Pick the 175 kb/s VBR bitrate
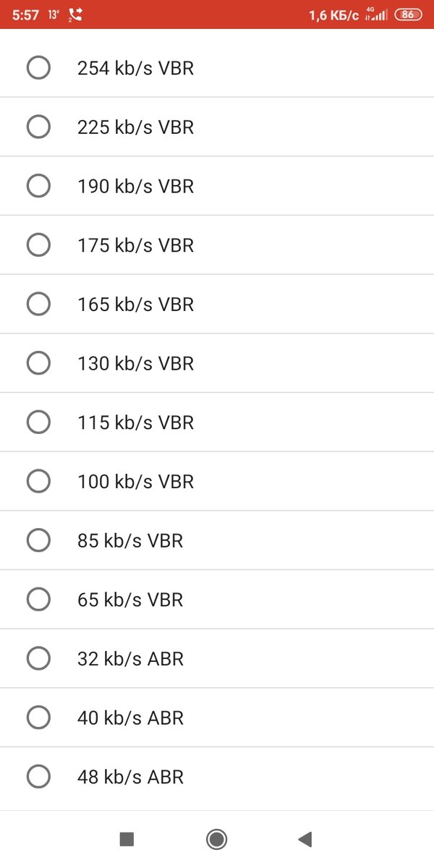Image resolution: width=434 pixels, height=868 pixels. point(38,245)
